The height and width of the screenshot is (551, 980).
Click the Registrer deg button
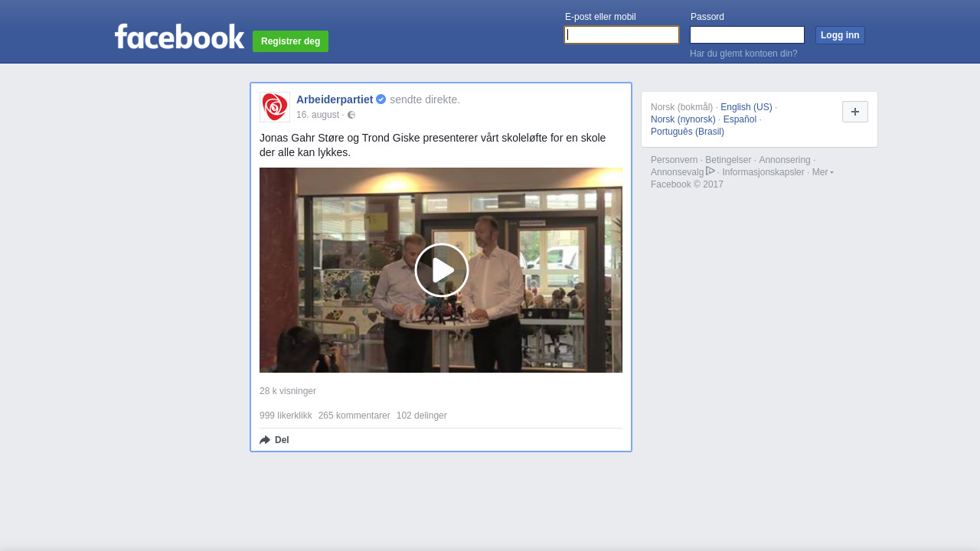tap(290, 41)
